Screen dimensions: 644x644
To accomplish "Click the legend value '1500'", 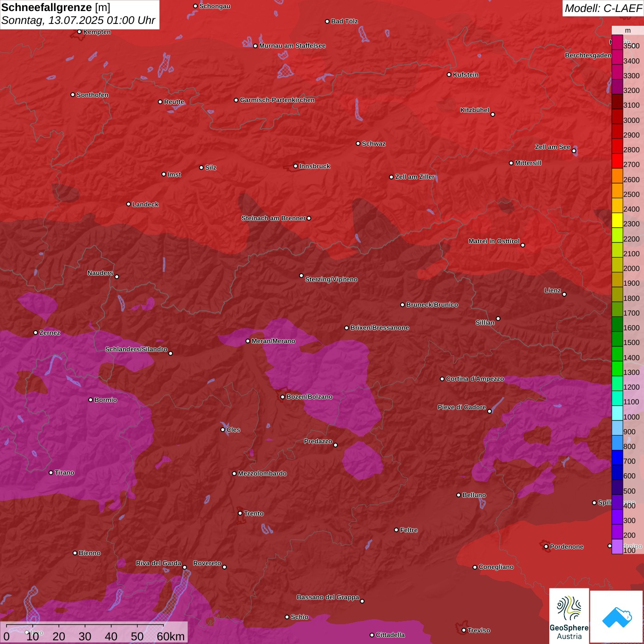I will pos(631,343).
